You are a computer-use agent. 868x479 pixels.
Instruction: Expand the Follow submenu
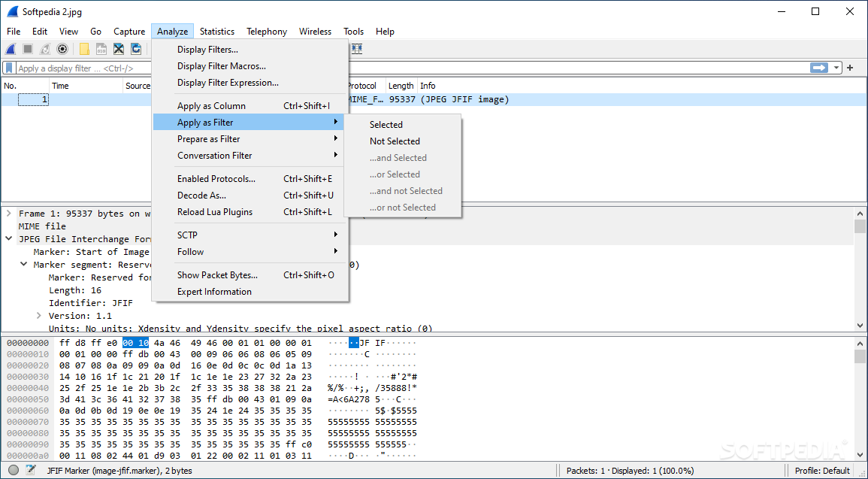[x=250, y=252]
